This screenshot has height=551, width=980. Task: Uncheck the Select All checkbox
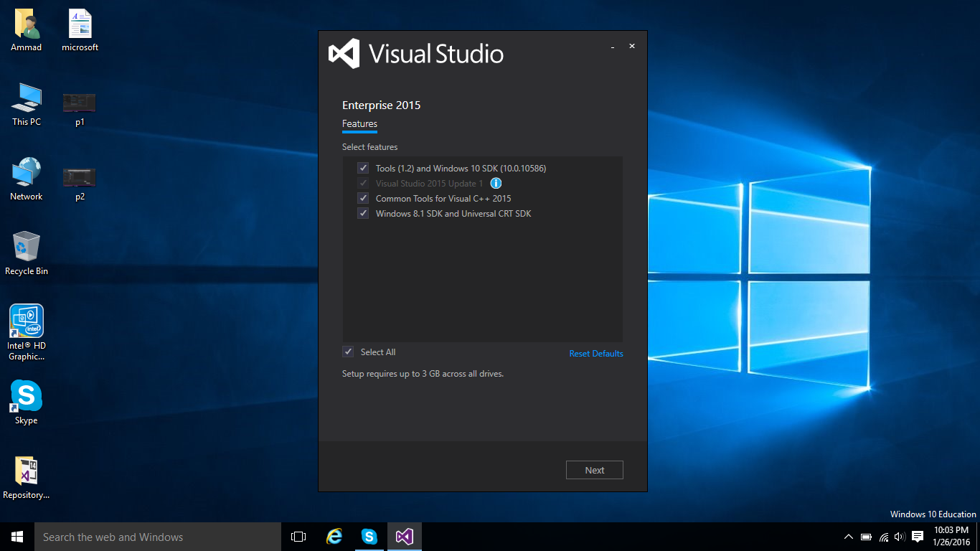point(348,352)
